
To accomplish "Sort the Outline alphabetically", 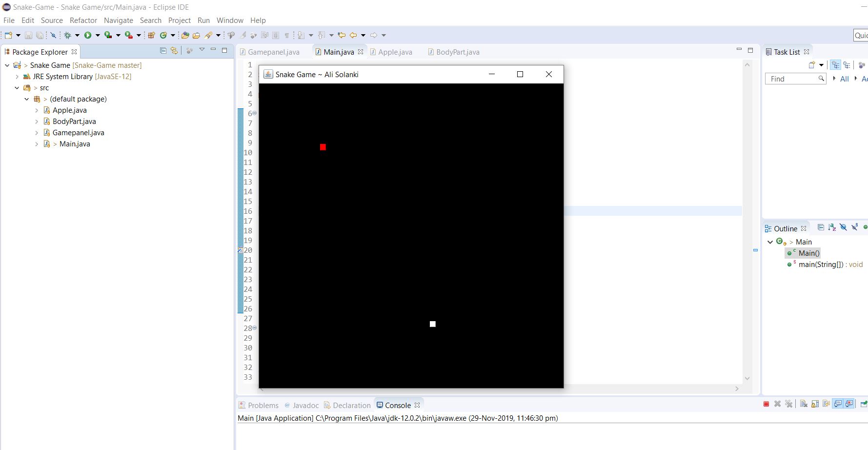I will (x=832, y=227).
